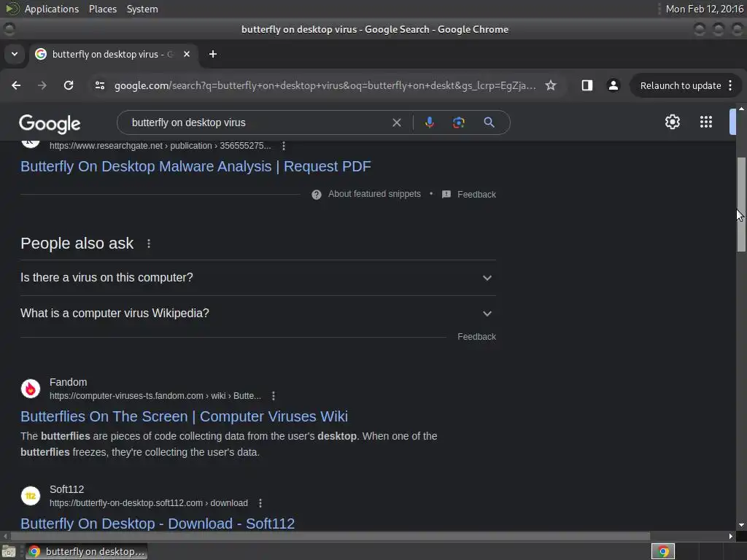Screen dimensions: 747x560
Task: Open the Chrome side panel icon
Action: point(587,85)
